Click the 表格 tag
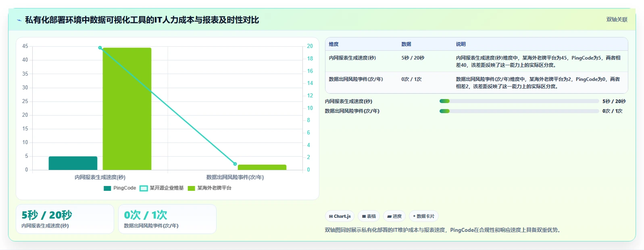Image resolution: width=644 pixels, height=250 pixels. (x=369, y=216)
